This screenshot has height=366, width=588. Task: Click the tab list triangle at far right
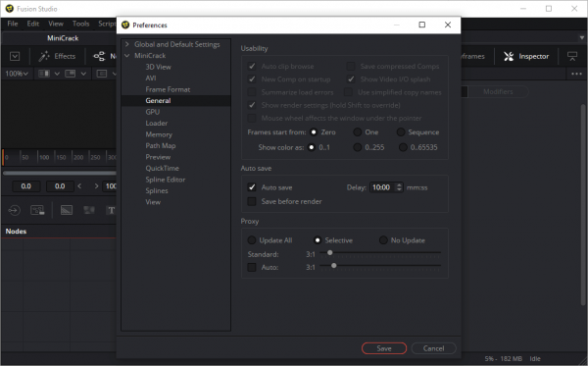tap(581, 37)
